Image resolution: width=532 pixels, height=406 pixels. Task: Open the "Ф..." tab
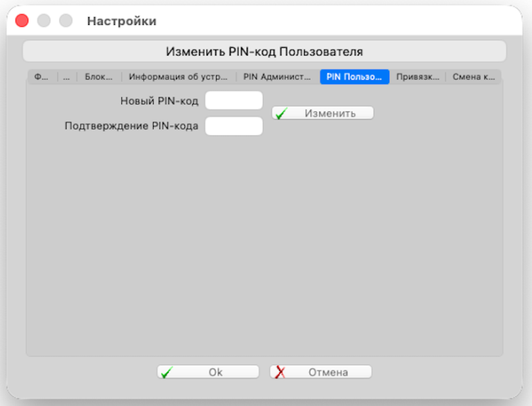(42, 77)
